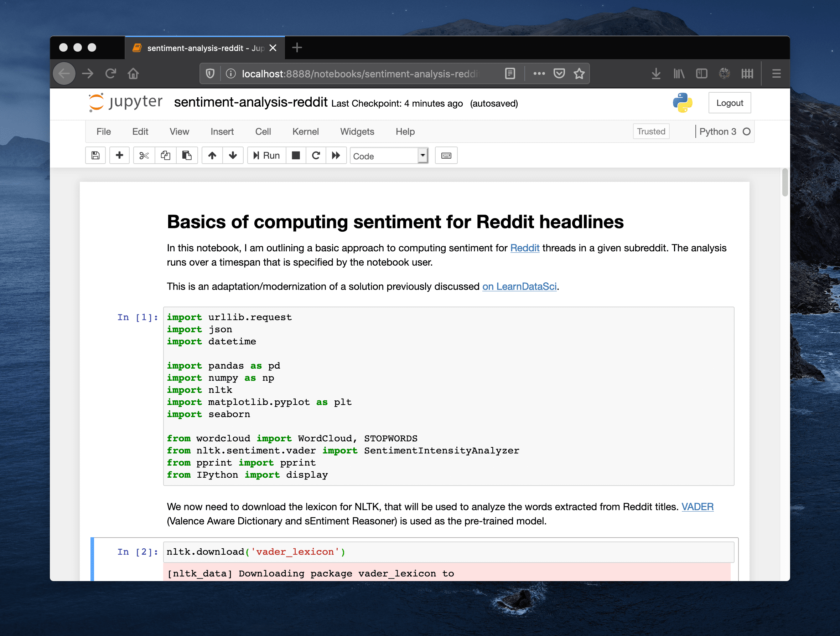
Task: Click the Logout button
Action: pyautogui.click(x=729, y=103)
